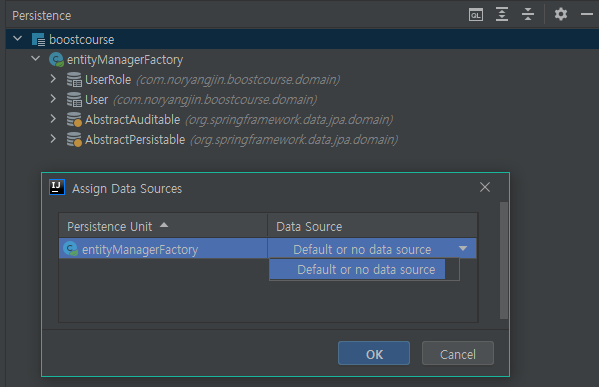Viewport: 599px width, 387px height.
Task: Collapse the boostcourse tree node
Action: pos(18,39)
